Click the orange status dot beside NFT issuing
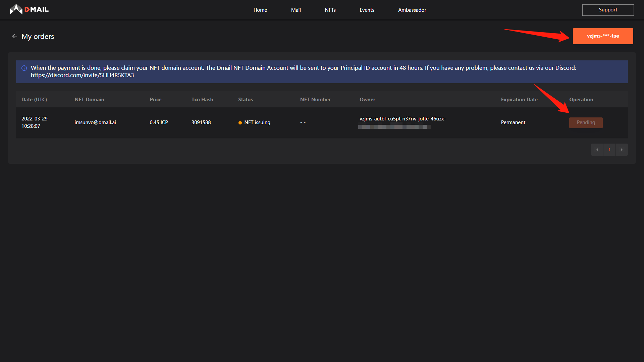Screen dimensions: 644x362 240,123
